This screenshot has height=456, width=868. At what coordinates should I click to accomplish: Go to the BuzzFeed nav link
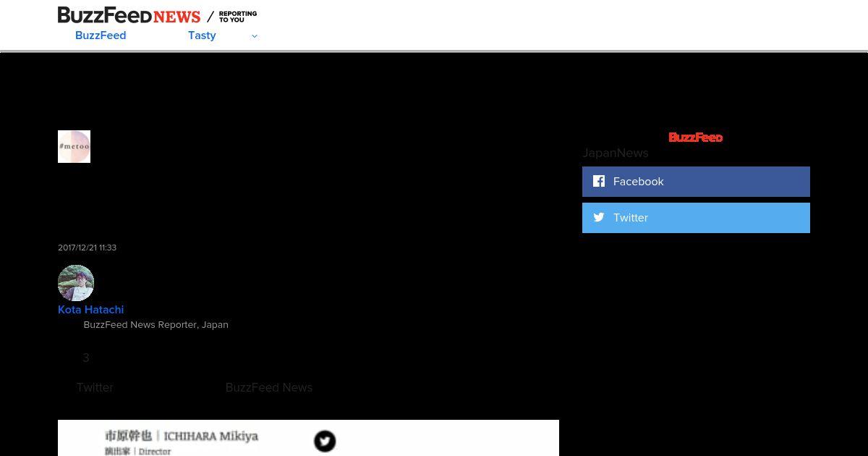(x=101, y=35)
